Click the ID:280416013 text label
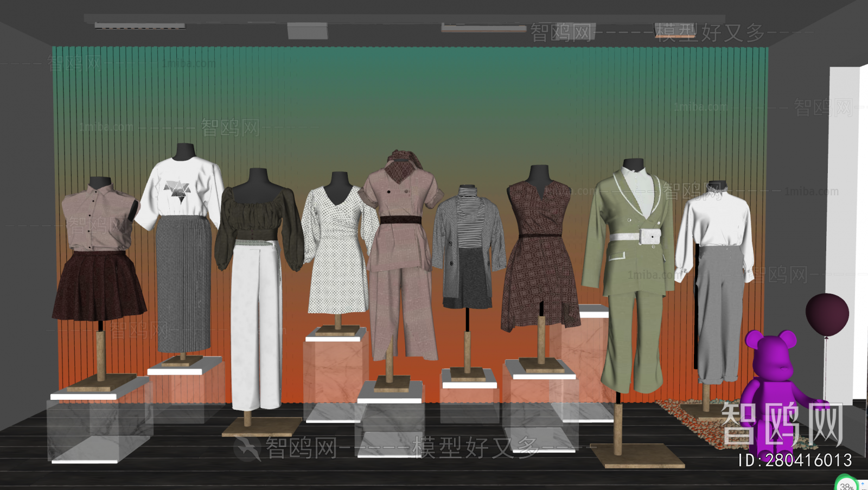This screenshot has width=868, height=490. 795,461
